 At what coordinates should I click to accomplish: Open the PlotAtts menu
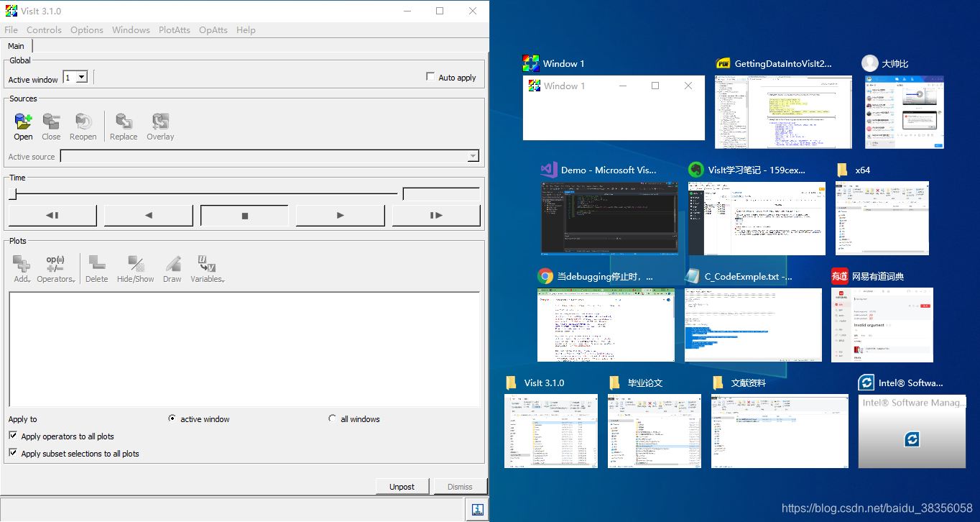pos(174,29)
